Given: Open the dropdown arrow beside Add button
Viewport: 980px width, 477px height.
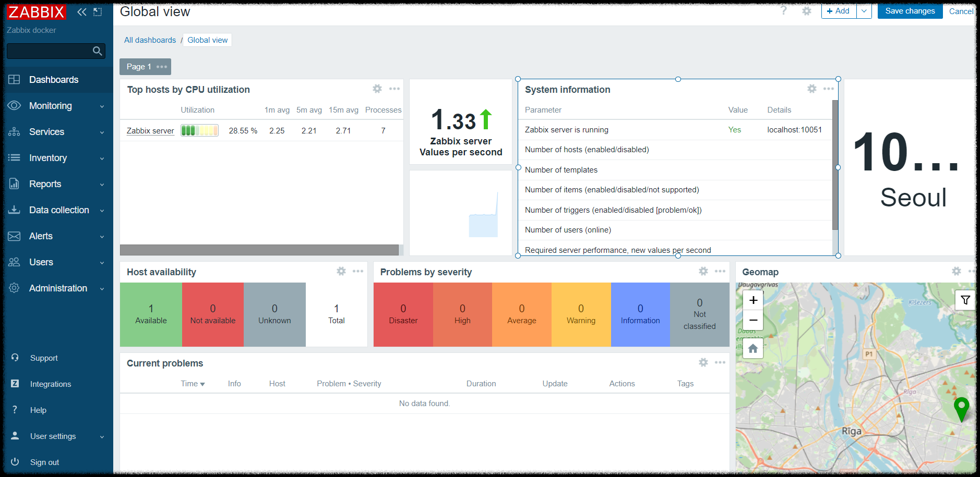Looking at the screenshot, I should tap(864, 11).
